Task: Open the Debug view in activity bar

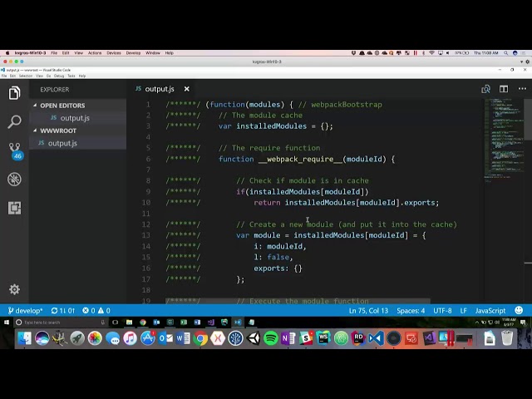Action: tap(14, 180)
